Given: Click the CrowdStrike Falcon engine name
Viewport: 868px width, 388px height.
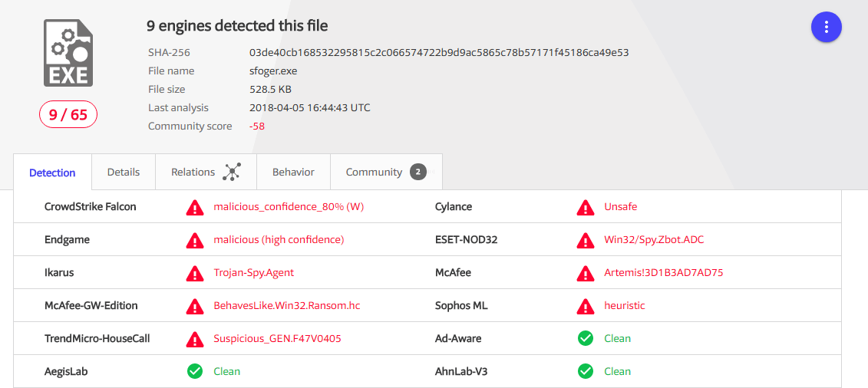Looking at the screenshot, I should (x=91, y=207).
